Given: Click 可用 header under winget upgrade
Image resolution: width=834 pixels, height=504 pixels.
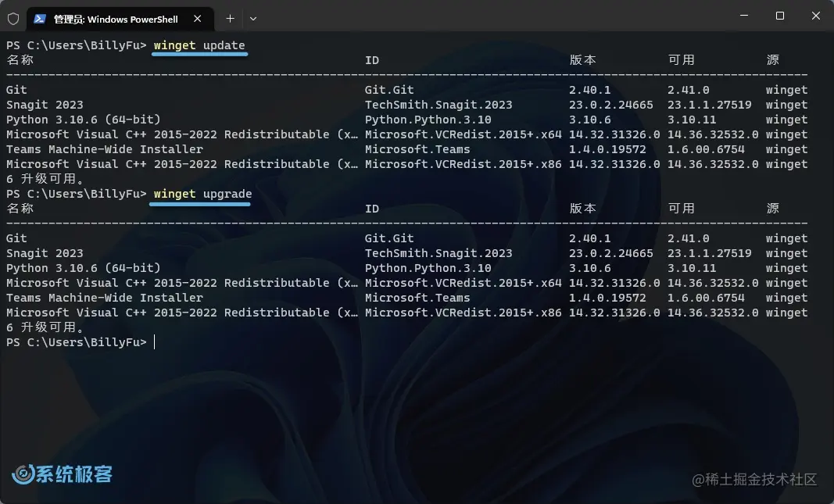Looking at the screenshot, I should (682, 208).
